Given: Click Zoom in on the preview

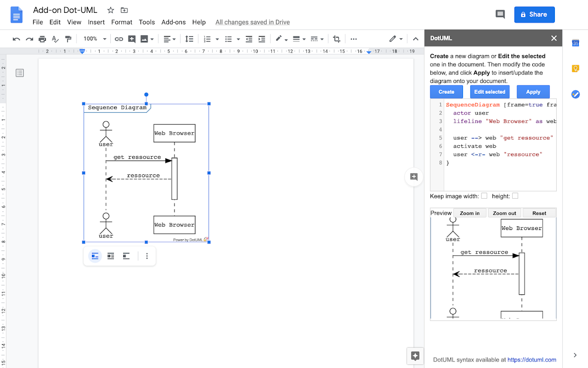Looking at the screenshot, I should click(469, 213).
